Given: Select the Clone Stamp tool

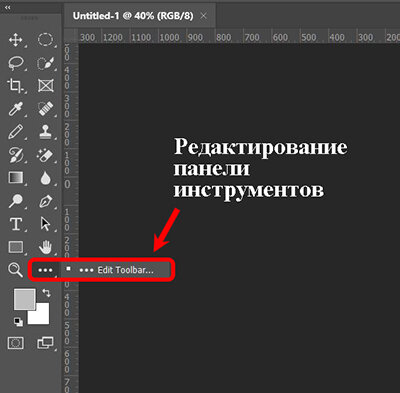Looking at the screenshot, I should (x=45, y=132).
